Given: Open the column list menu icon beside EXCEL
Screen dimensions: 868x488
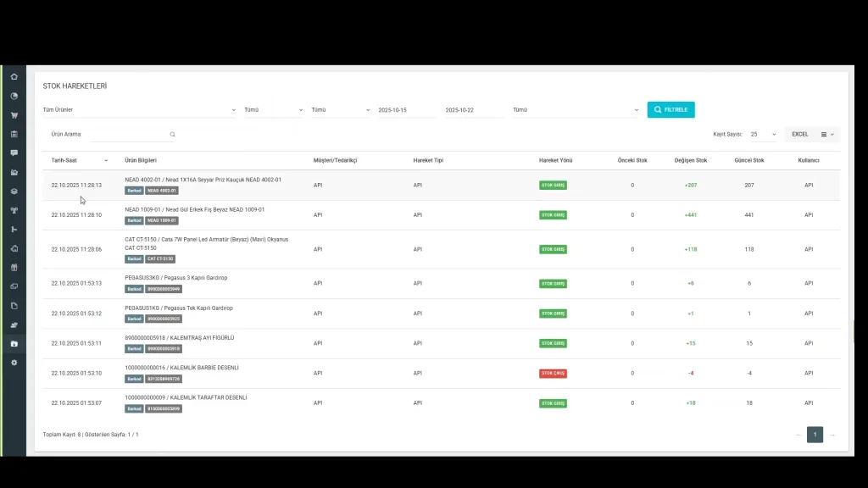Looking at the screenshot, I should click(x=827, y=135).
